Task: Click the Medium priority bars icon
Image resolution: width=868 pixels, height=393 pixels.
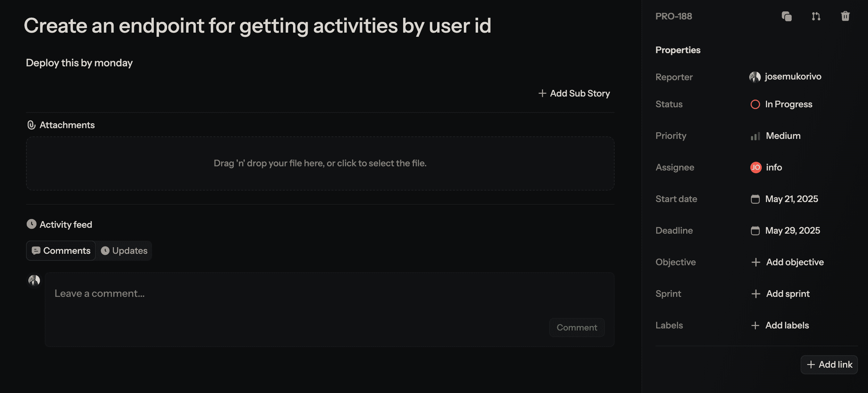Action: coord(756,136)
